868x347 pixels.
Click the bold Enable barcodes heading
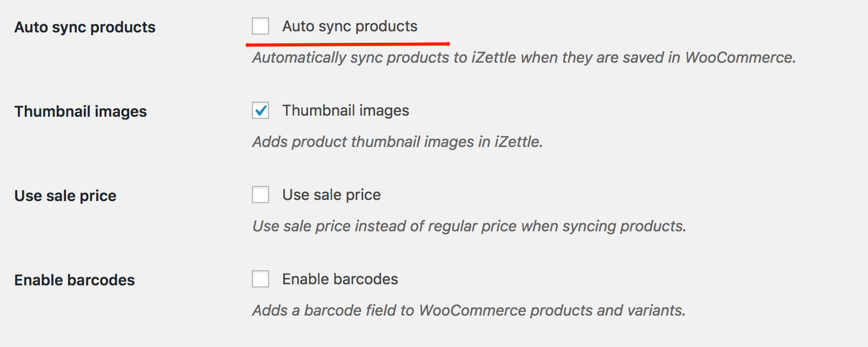click(x=75, y=280)
